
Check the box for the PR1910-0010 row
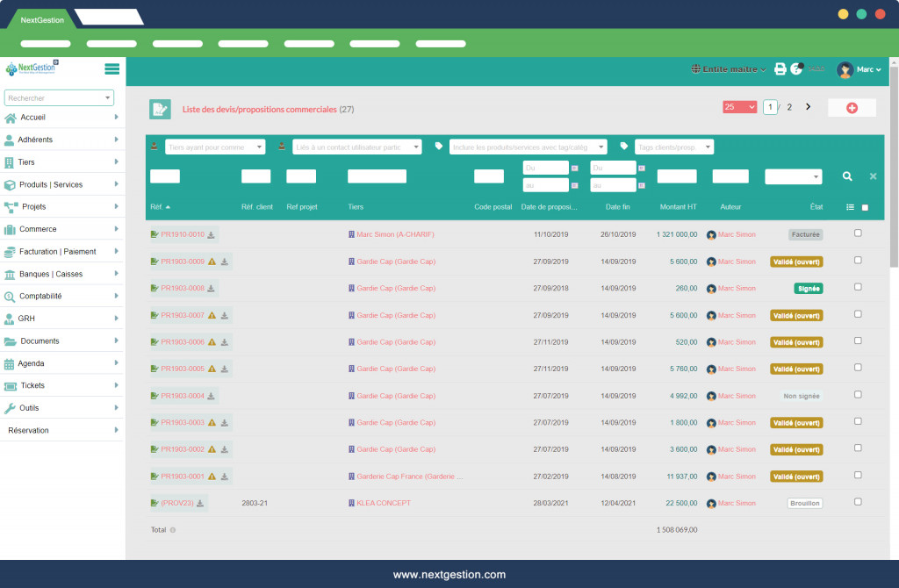858,233
